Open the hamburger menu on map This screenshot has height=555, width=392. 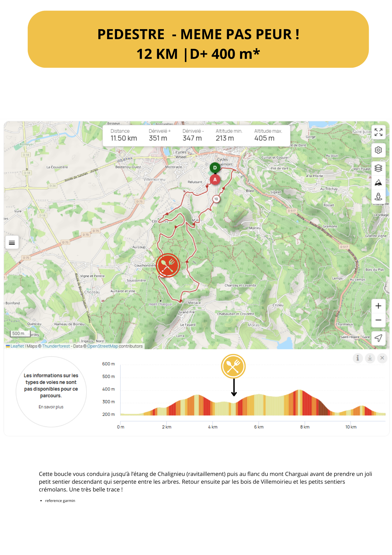(x=12, y=243)
